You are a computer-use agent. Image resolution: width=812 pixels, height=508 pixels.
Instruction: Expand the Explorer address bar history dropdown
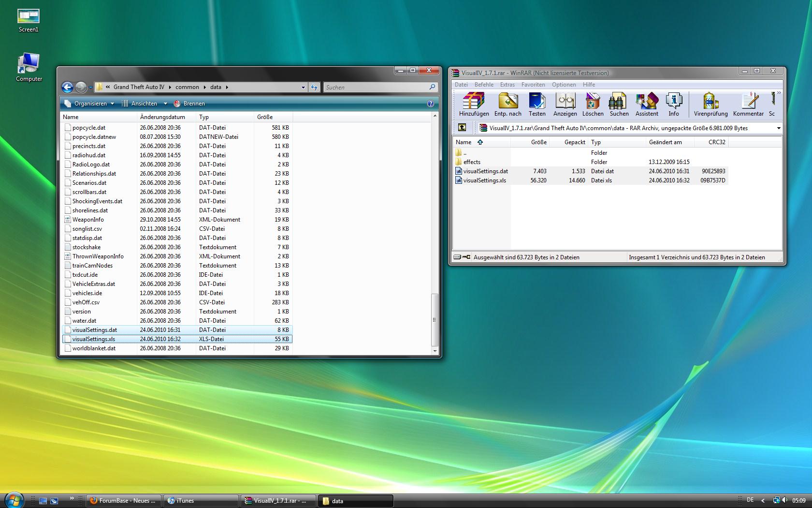click(x=303, y=88)
